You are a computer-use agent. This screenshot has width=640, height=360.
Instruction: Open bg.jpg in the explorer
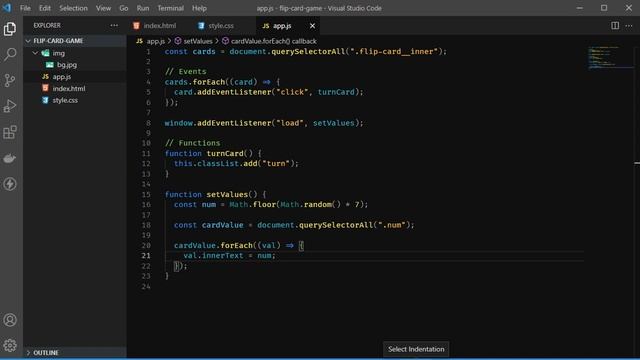pos(67,65)
